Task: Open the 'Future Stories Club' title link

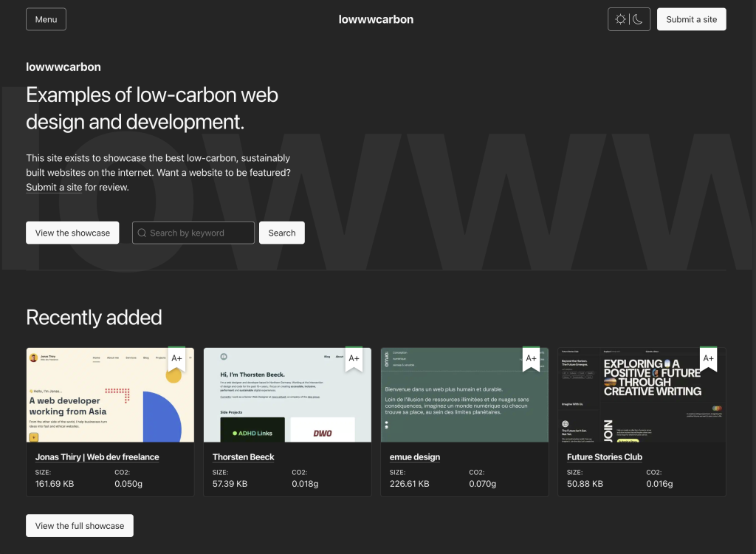Action: click(x=605, y=457)
